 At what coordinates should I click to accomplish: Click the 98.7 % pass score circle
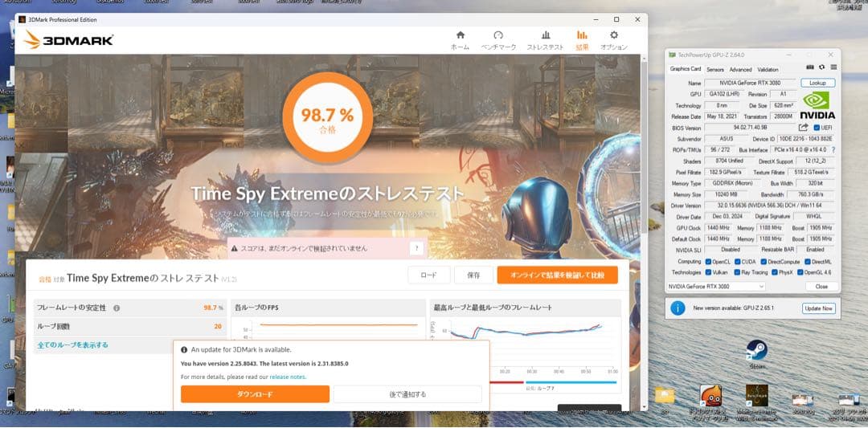(326, 118)
